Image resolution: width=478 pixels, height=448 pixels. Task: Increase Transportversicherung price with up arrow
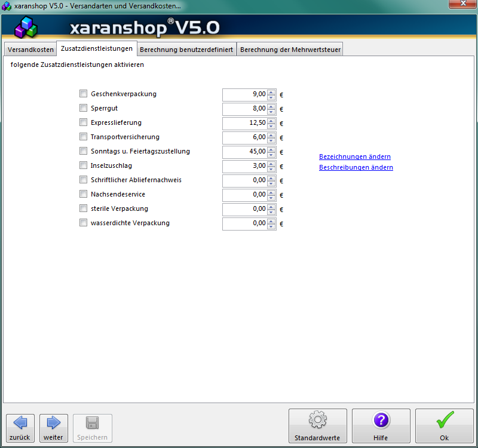pos(271,136)
